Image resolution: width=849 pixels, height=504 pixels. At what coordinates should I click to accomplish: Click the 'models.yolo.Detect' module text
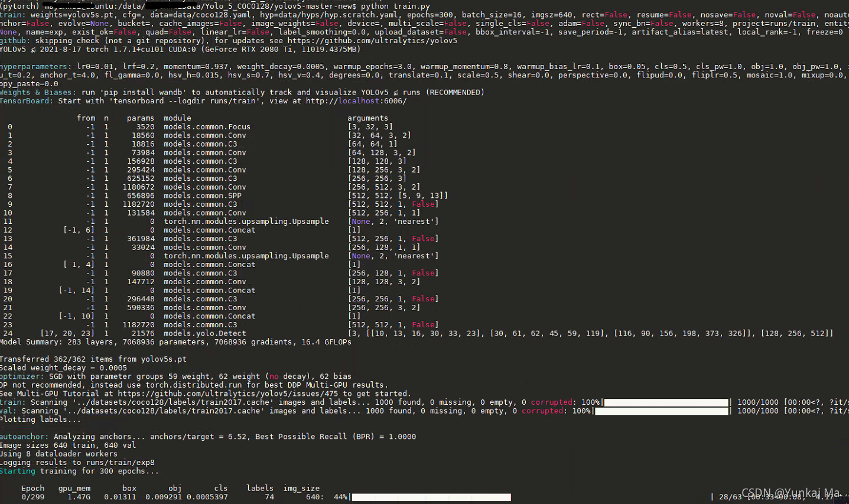coord(204,333)
